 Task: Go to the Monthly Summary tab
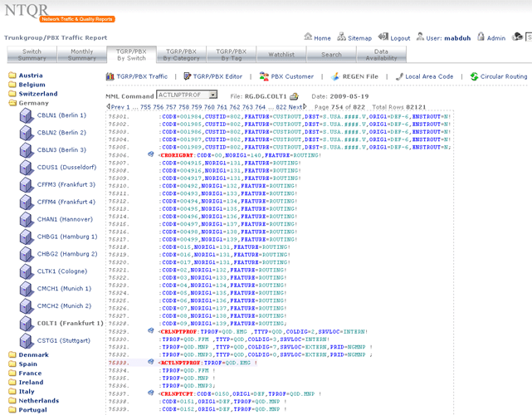click(82, 55)
